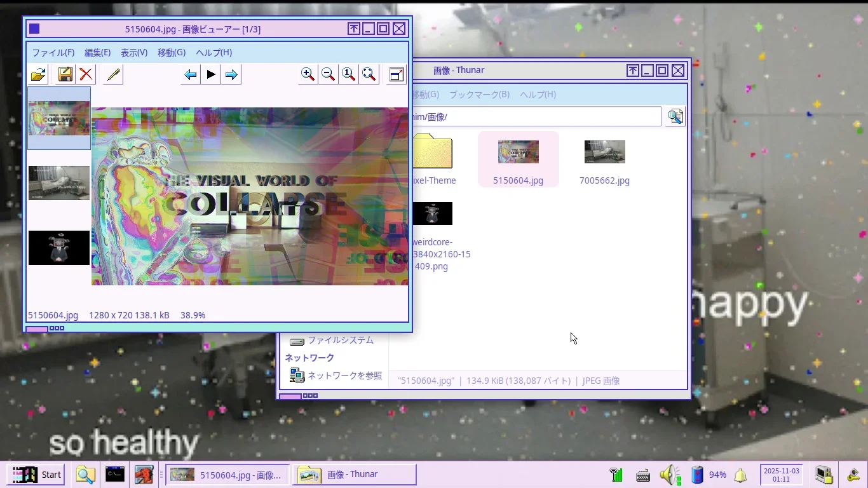Zoom out of the image
Viewport: 868px width, 488px height.
(x=328, y=75)
